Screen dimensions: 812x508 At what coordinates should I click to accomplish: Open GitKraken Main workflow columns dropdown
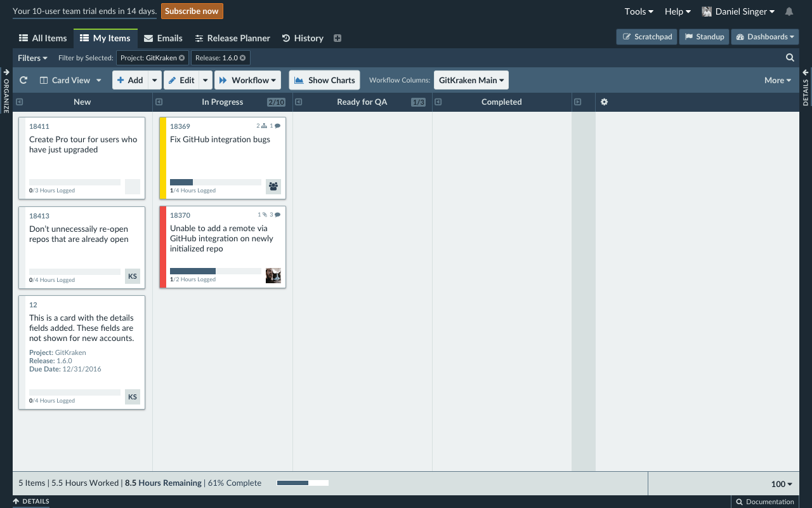pyautogui.click(x=471, y=80)
